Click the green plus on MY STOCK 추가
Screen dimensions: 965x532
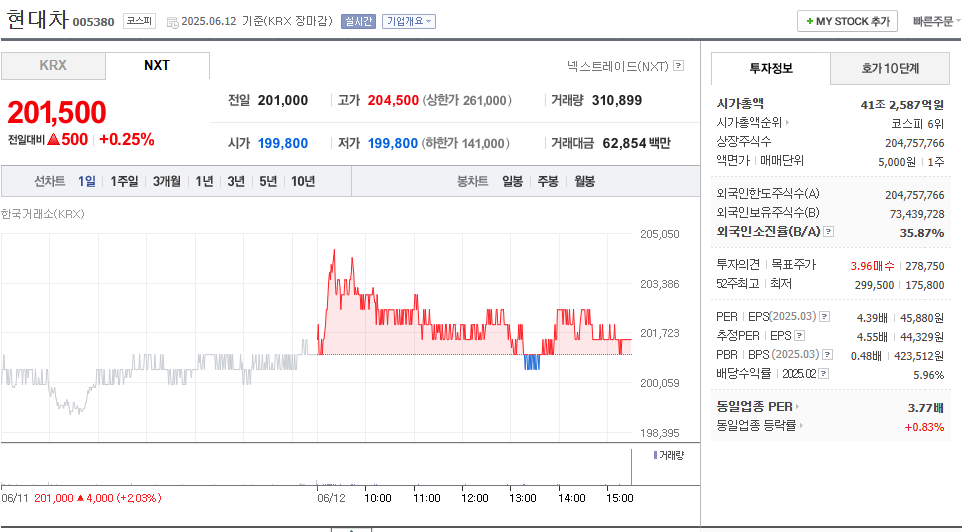pos(809,22)
